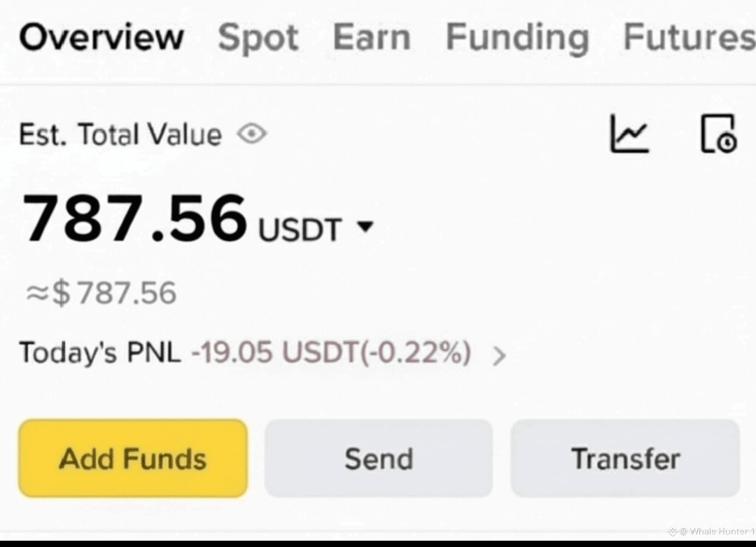Expand the USDT currency dropdown arrow
756x547 pixels.
coord(365,226)
